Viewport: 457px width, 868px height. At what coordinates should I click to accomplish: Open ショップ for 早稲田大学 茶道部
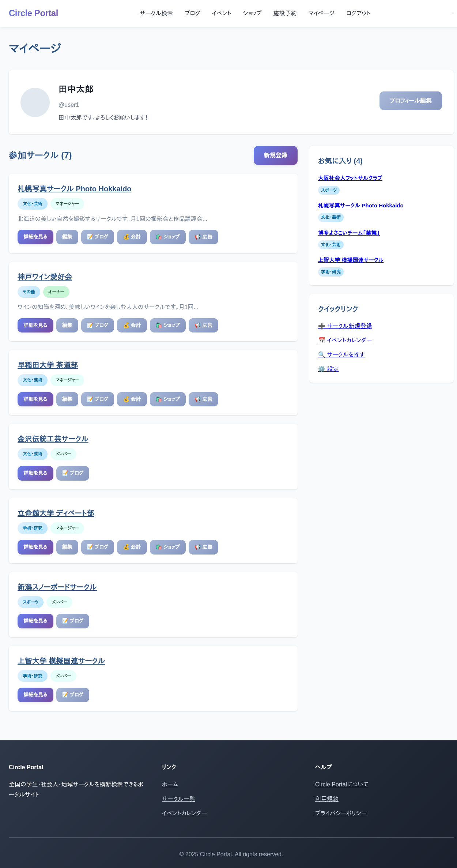(x=168, y=399)
